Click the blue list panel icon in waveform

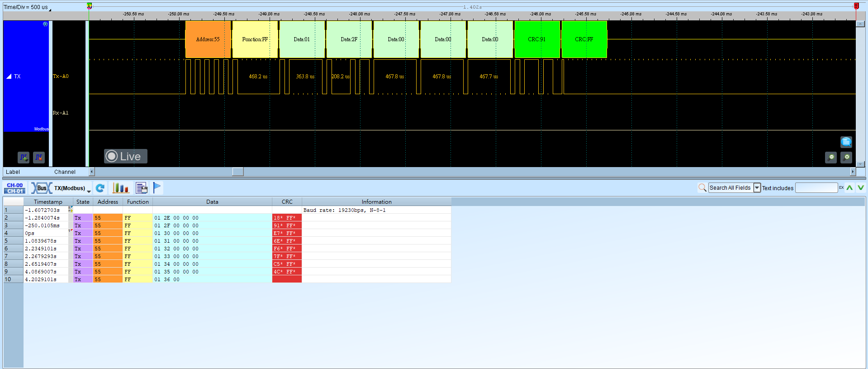click(846, 142)
